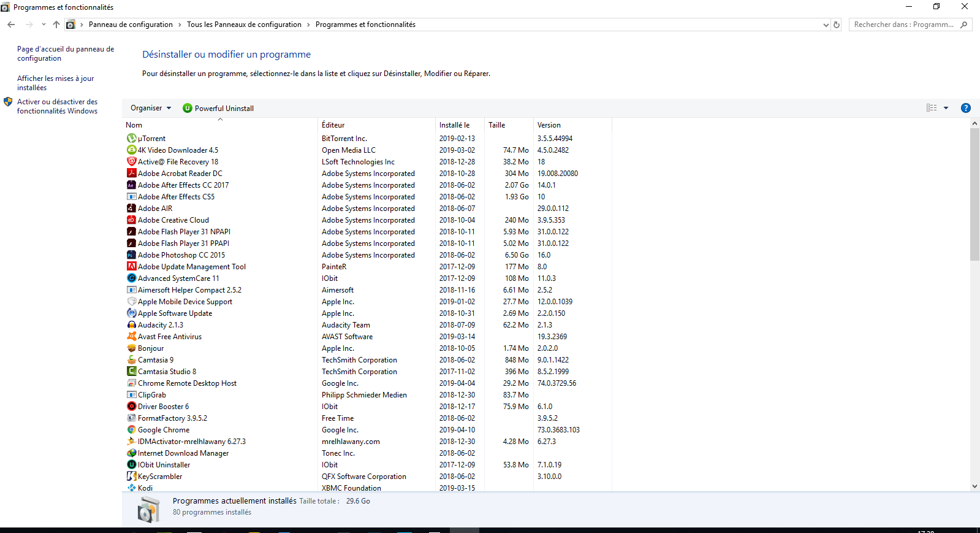980x533 pixels.
Task: Open recent locations dropdown beside navigation arrows
Action: coord(44,25)
